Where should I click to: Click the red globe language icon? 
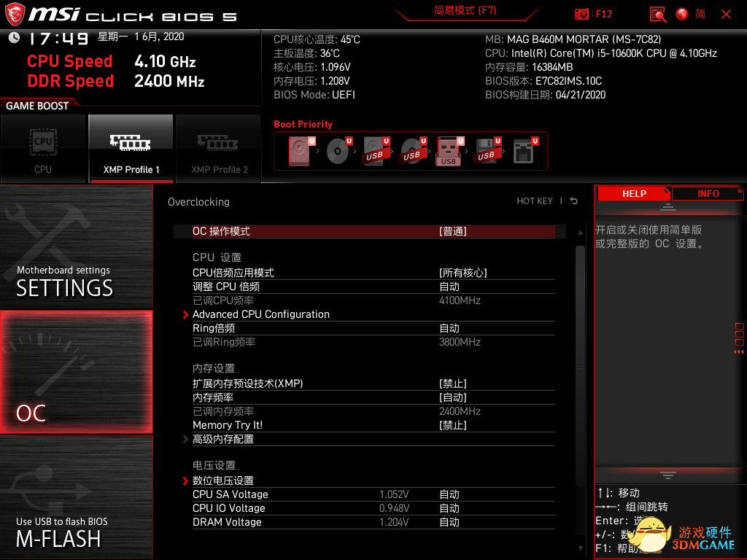click(x=682, y=15)
